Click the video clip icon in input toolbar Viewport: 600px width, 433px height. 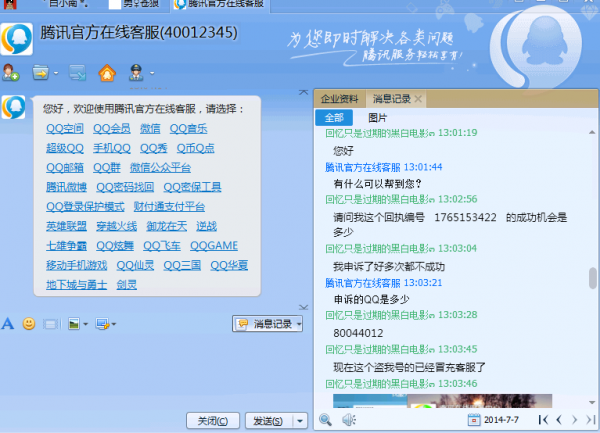pyautogui.click(x=51, y=324)
